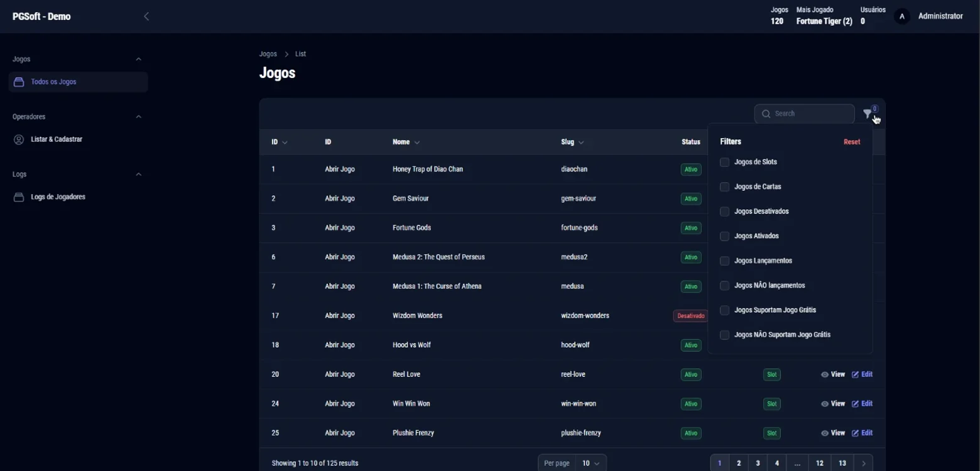Enable the Jogos Desativados filter checkbox
This screenshot has height=471, width=980.
(x=724, y=212)
